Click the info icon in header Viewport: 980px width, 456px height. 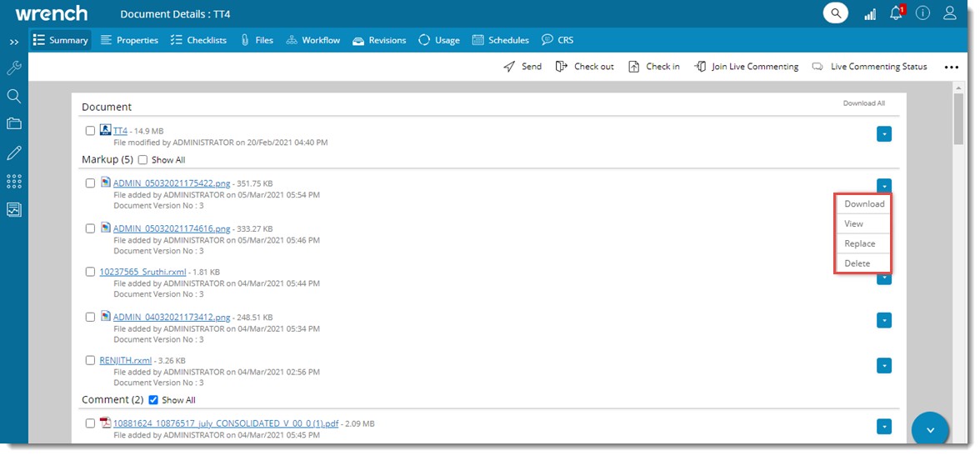pos(922,13)
